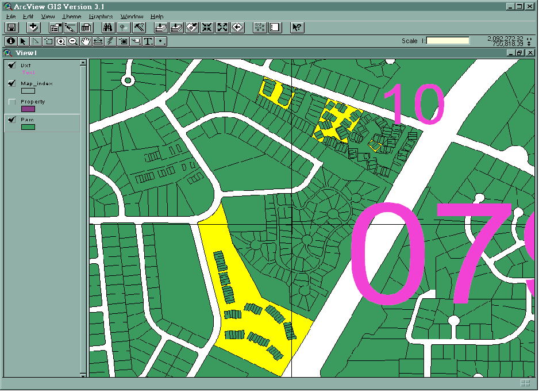The height and width of the screenshot is (392, 539).
Task: Open the Query Builder hammer icon
Action: pyautogui.click(x=138, y=28)
